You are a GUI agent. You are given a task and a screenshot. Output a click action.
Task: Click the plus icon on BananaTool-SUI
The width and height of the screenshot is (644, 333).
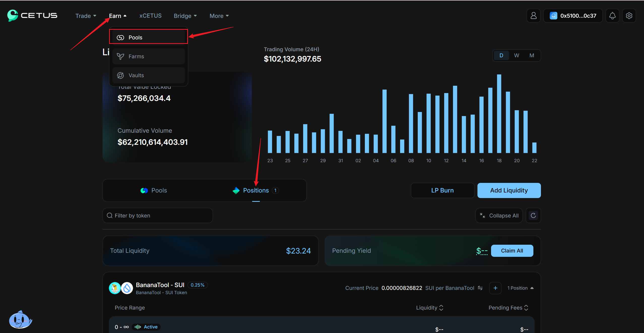click(495, 288)
